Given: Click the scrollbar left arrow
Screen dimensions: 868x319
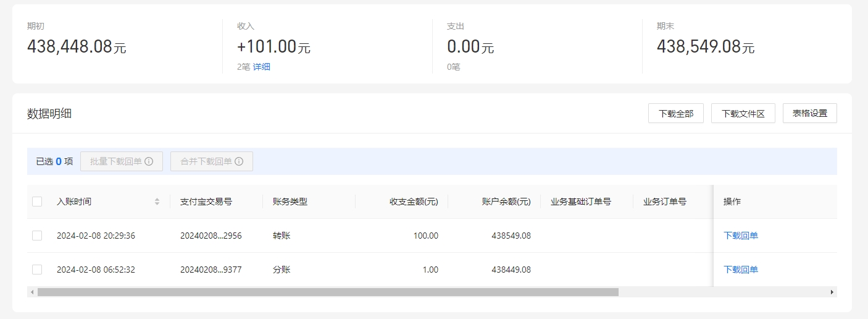Looking at the screenshot, I should point(31,292).
